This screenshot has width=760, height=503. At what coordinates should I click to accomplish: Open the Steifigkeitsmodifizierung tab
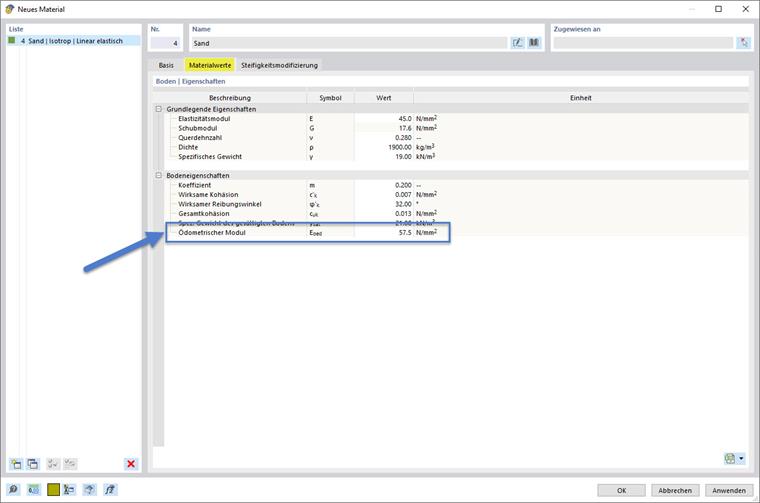click(279, 65)
